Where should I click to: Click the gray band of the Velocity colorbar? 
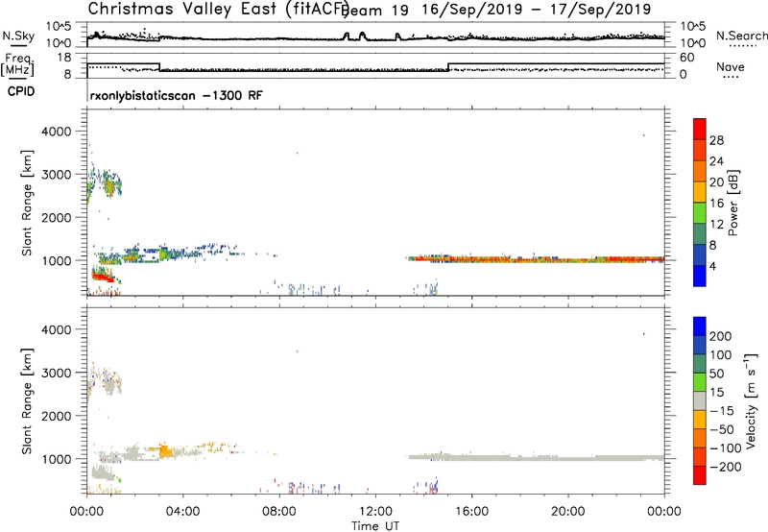[x=700, y=400]
